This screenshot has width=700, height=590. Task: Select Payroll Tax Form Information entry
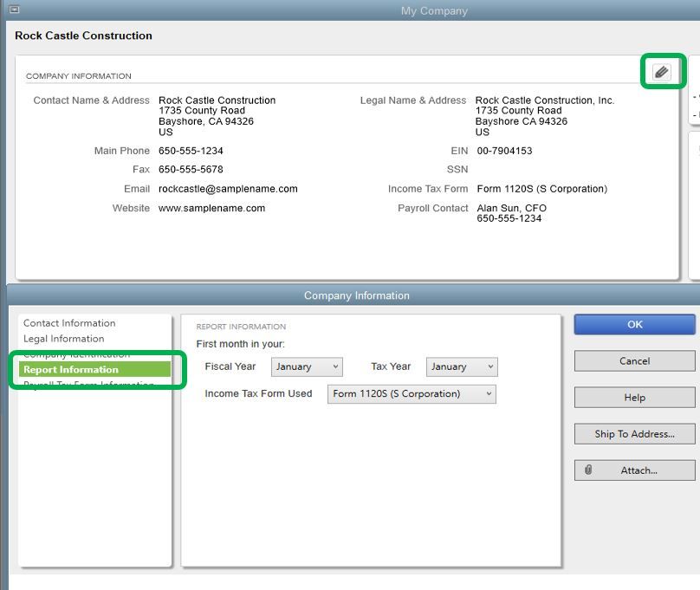pos(89,383)
